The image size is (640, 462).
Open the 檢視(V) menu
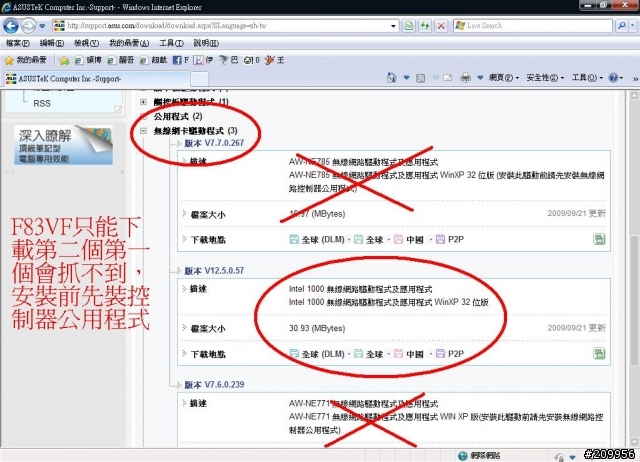87,43
